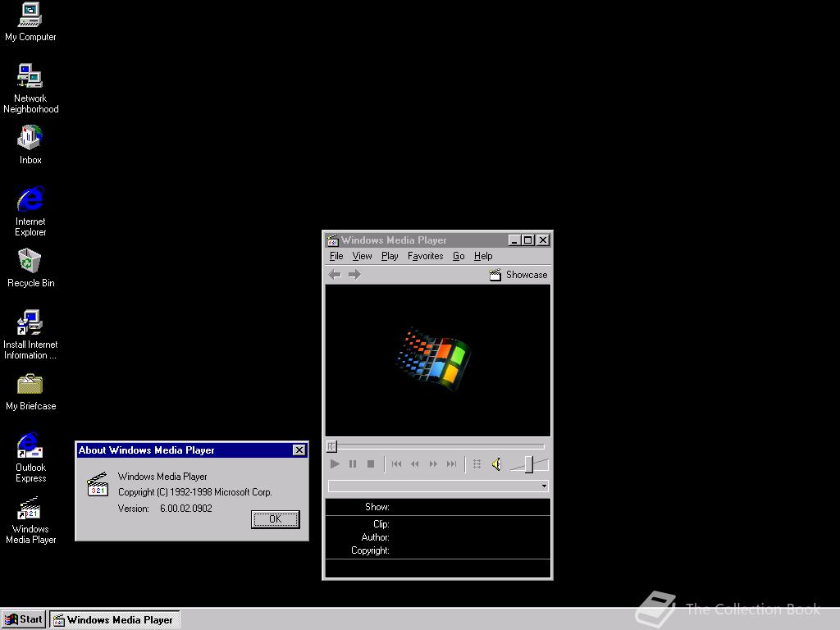Open the Favorites menu
The image size is (840, 630).
[x=426, y=256]
